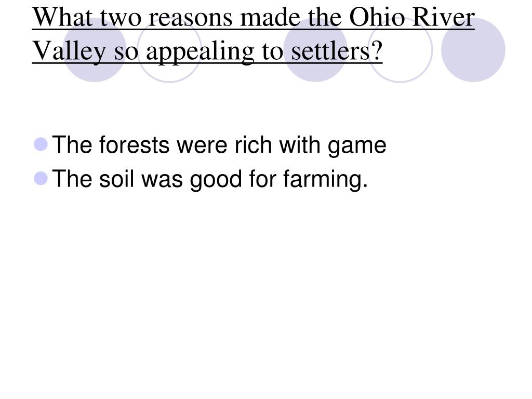Image resolution: width=532 pixels, height=399 pixels.
Task: Click the word 'What' in the title
Action: [62, 17]
